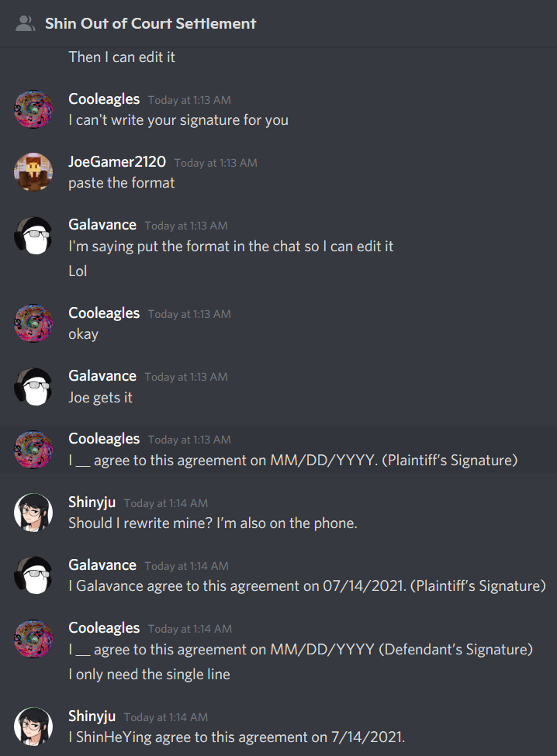Click Shinyju username above rewrite question
Image resolution: width=557 pixels, height=756 pixels.
point(92,502)
